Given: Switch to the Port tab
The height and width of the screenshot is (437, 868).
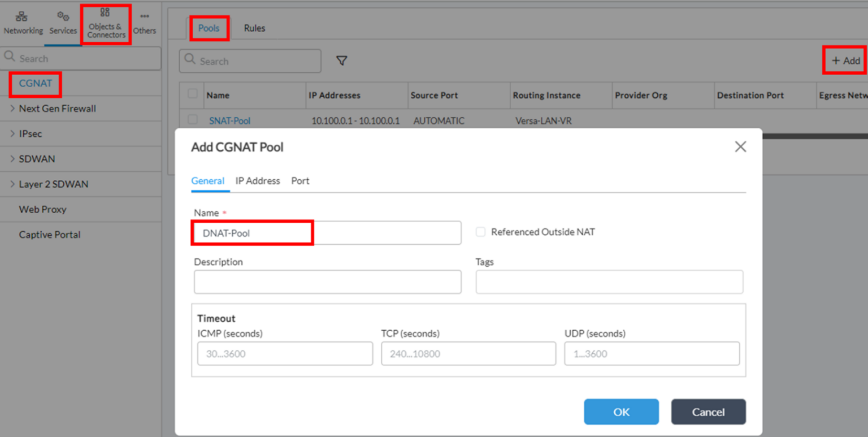Looking at the screenshot, I should [300, 180].
